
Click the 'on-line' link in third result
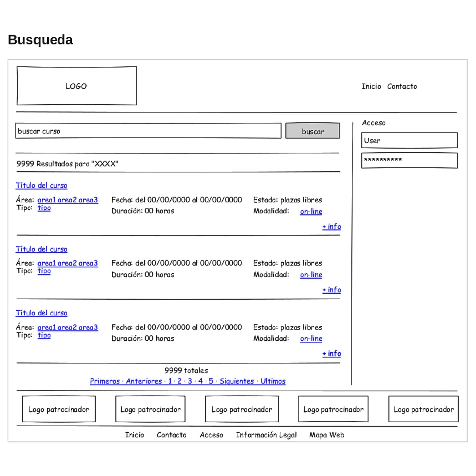[x=311, y=338]
